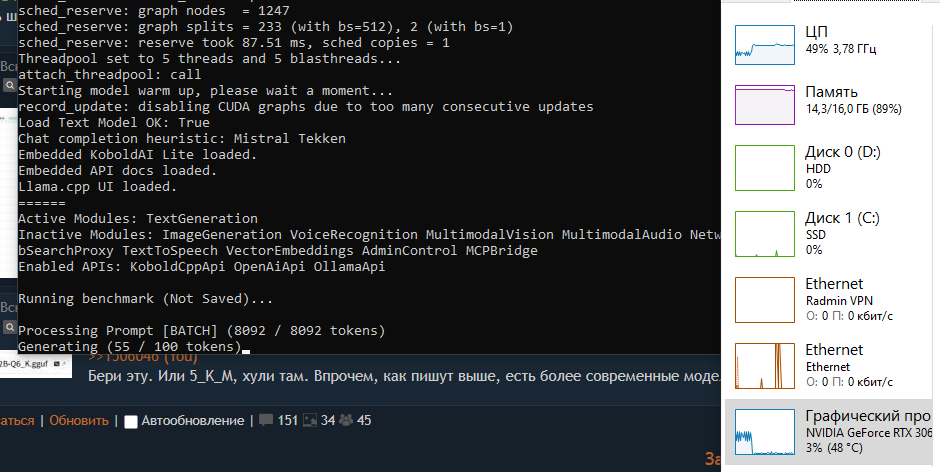Click the "Running benchmark (Not Saved)" console line
This screenshot has width=940, height=472.
coord(145,298)
